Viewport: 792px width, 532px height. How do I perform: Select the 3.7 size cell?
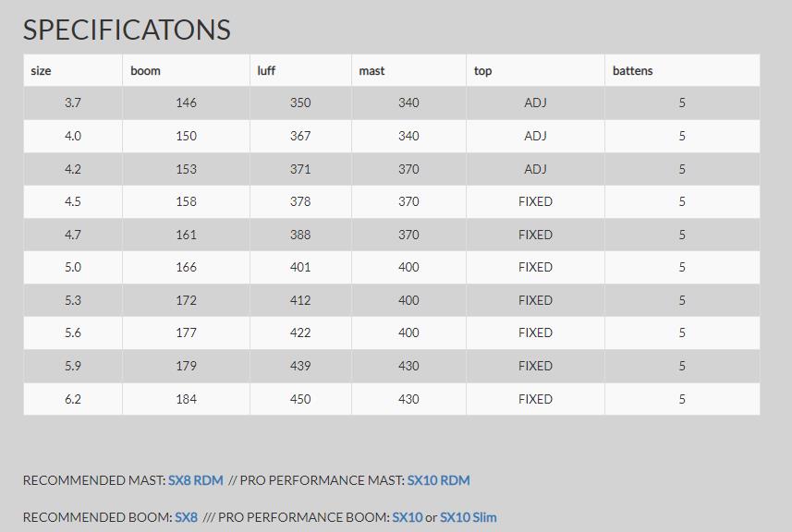pos(73,103)
